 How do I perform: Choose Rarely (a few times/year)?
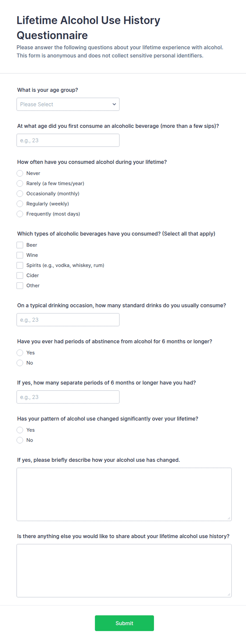(x=20, y=184)
